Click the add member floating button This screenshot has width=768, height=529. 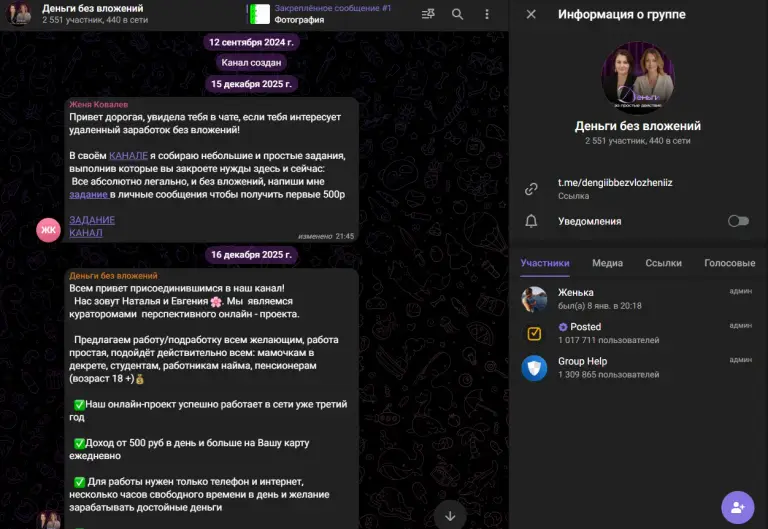[737, 507]
